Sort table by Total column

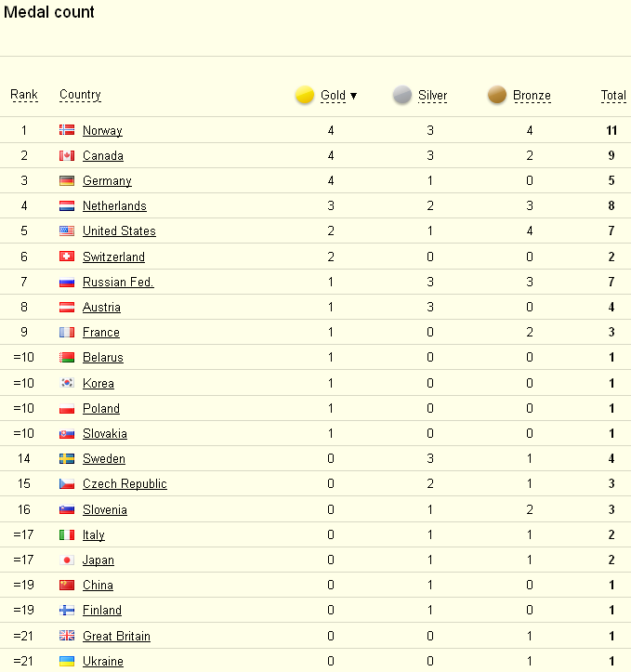pos(613,95)
